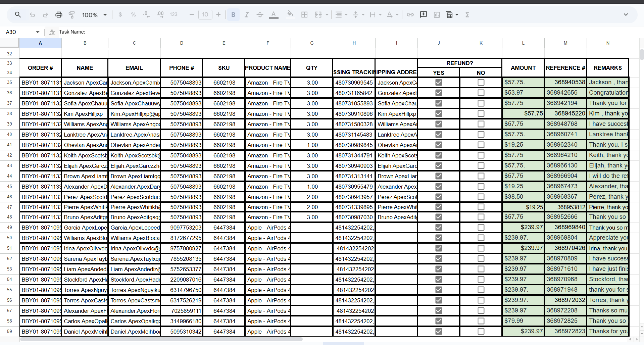644x345 pixels.
Task: Undo the last action
Action: coord(32,15)
